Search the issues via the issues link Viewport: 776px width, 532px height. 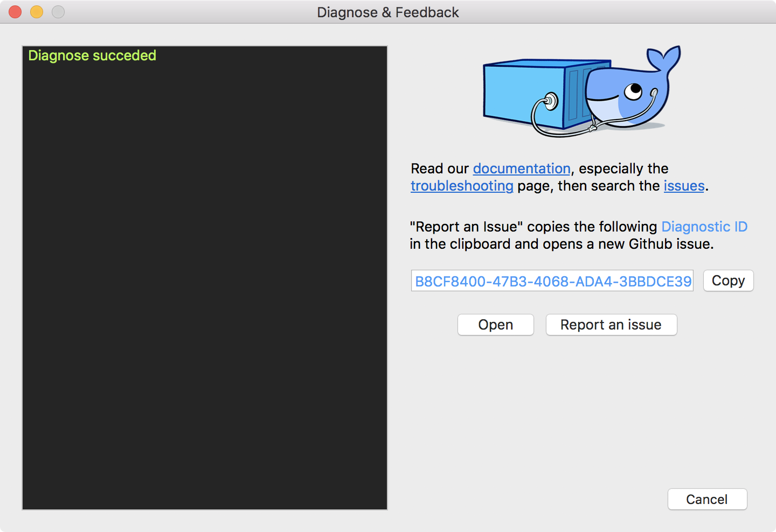[683, 186]
